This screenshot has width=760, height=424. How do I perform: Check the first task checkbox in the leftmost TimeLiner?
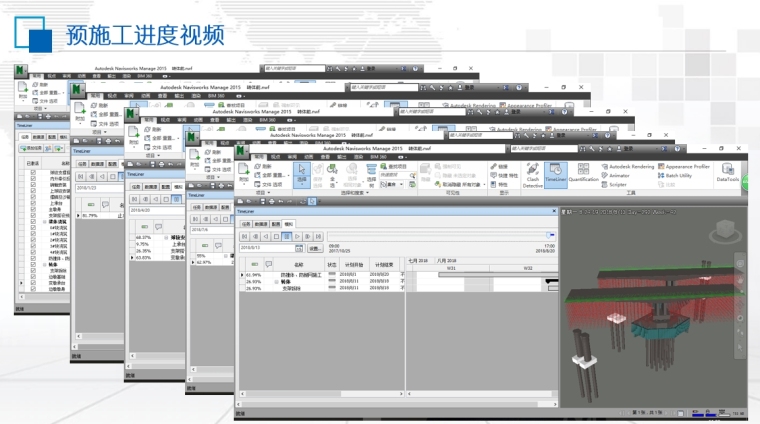coord(32,172)
